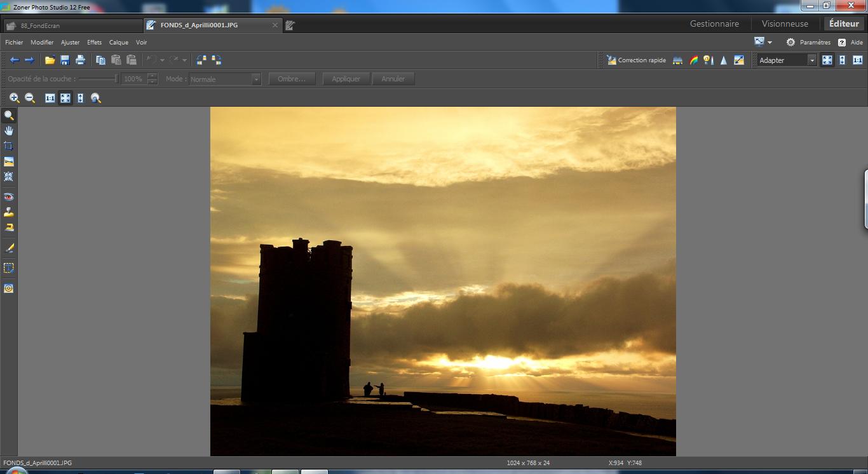The height and width of the screenshot is (474, 868).
Task: Toggle fit-to-window zoom mode
Action: click(x=827, y=60)
